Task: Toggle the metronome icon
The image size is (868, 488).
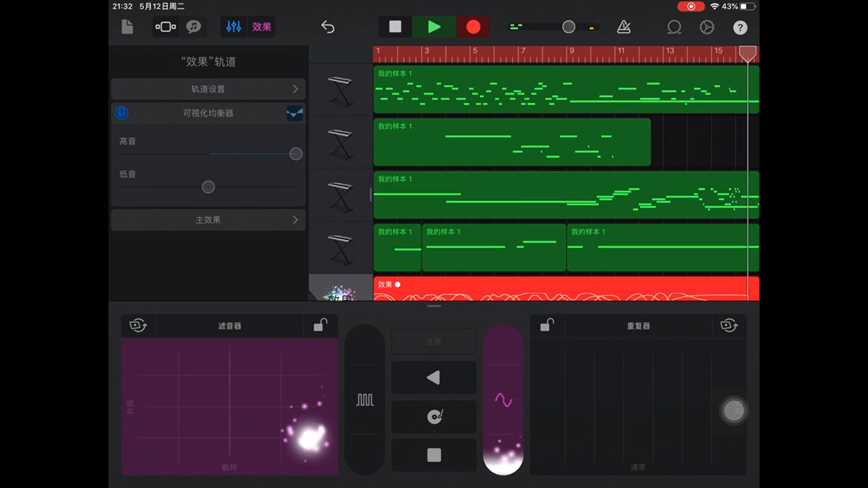Action: tap(624, 27)
